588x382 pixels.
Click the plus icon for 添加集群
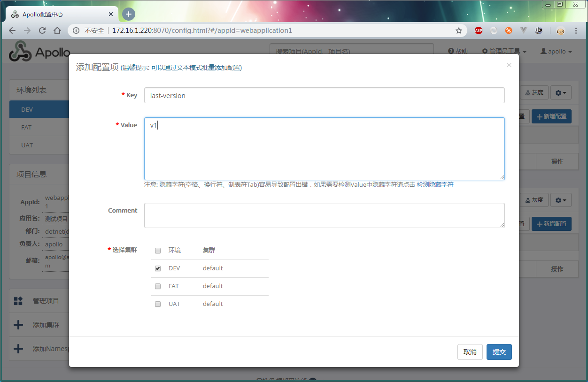[18, 325]
